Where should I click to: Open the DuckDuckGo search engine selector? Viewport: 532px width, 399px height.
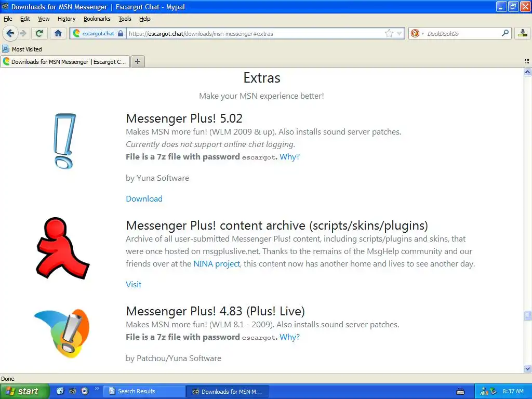coord(417,33)
